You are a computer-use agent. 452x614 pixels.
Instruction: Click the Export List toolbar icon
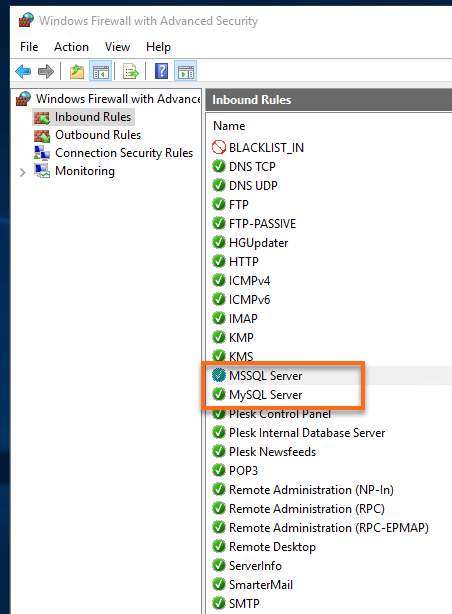click(x=131, y=72)
